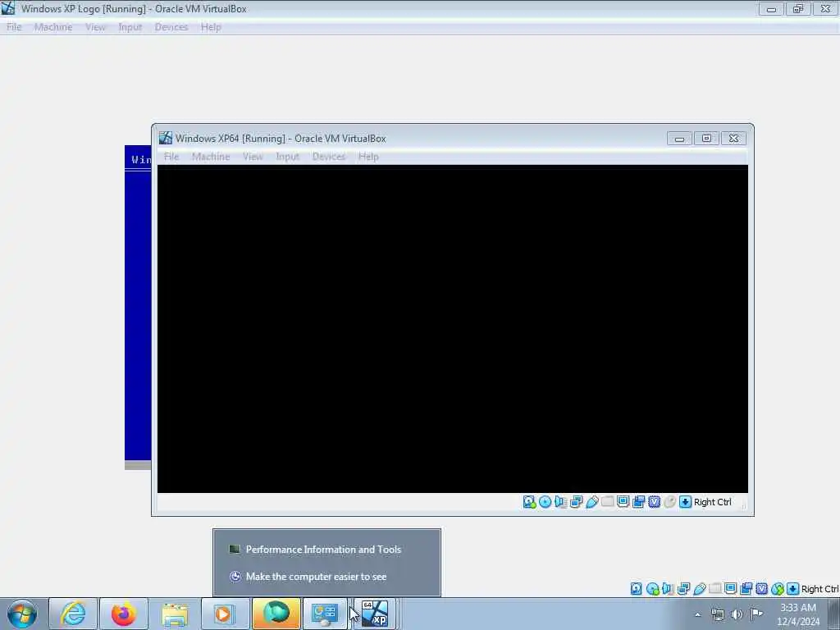Open Input menu in Windows XP Logo window
The width and height of the screenshot is (840, 630).
(130, 27)
